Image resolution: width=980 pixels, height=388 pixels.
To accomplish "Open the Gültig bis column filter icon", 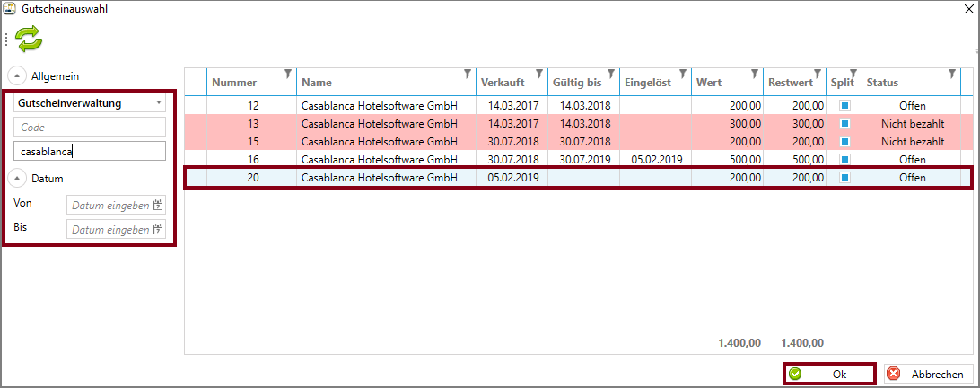I will 610,74.
